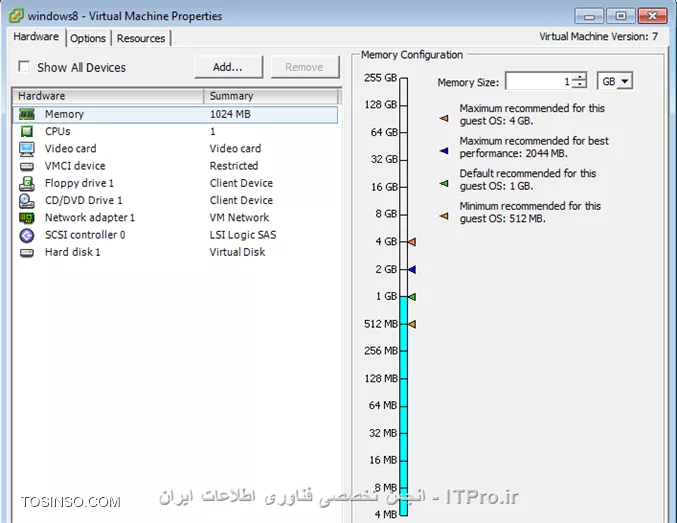
Task: Open the GB memory unit dropdown
Action: (625, 81)
